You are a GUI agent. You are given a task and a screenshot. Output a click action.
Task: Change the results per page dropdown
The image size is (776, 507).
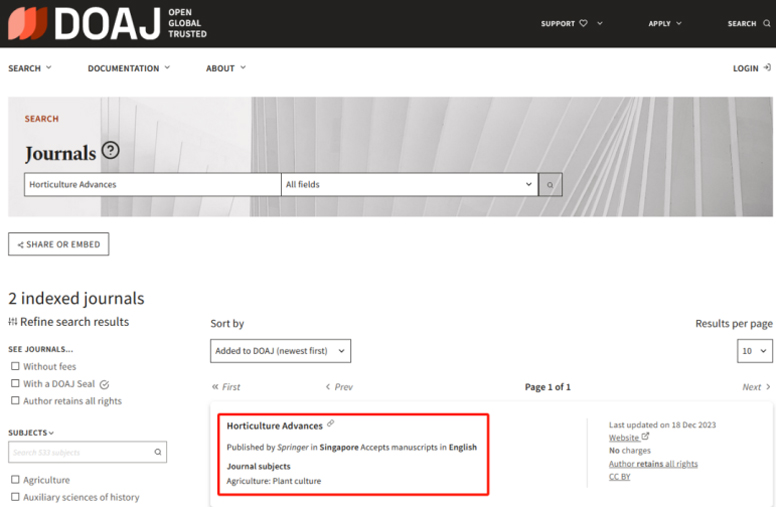click(755, 351)
